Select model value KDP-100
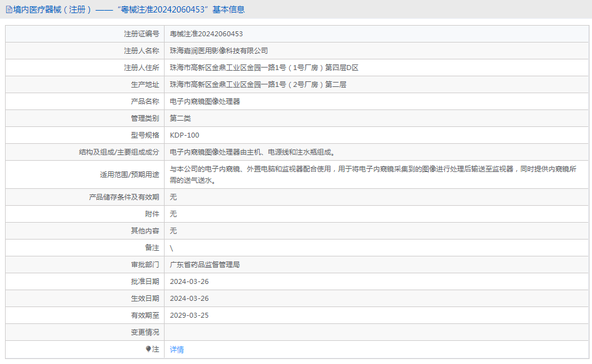The height and width of the screenshot is (364, 592). [x=184, y=135]
